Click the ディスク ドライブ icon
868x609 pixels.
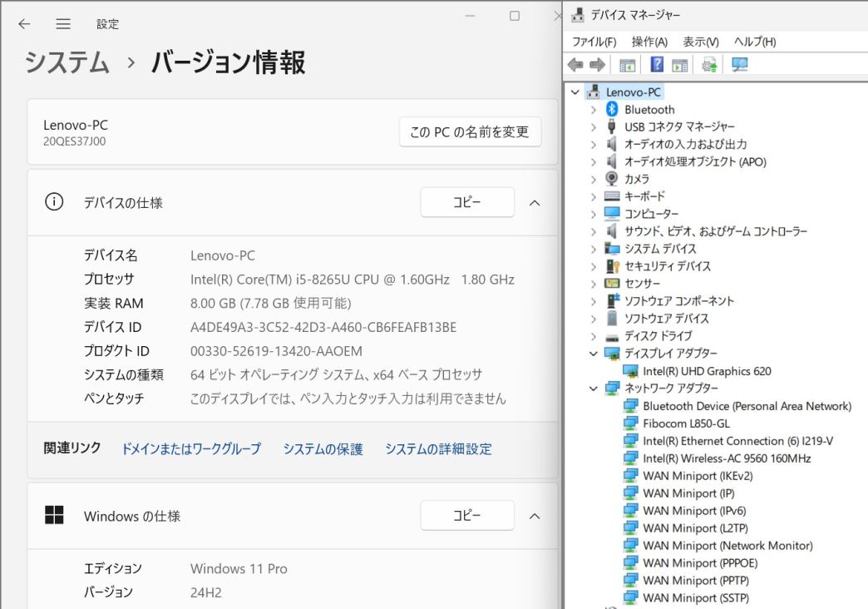click(612, 337)
